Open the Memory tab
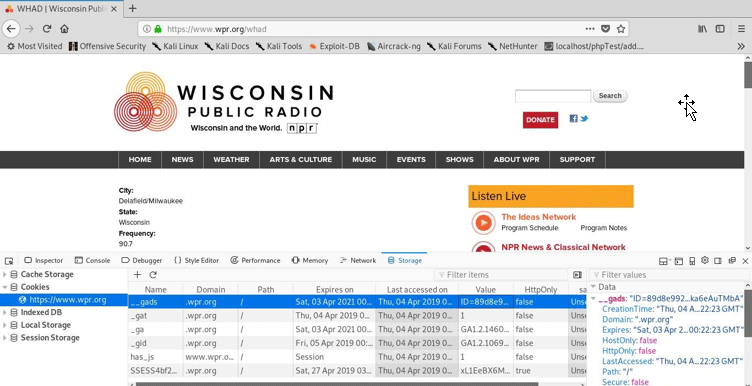752x386 pixels. point(310,260)
